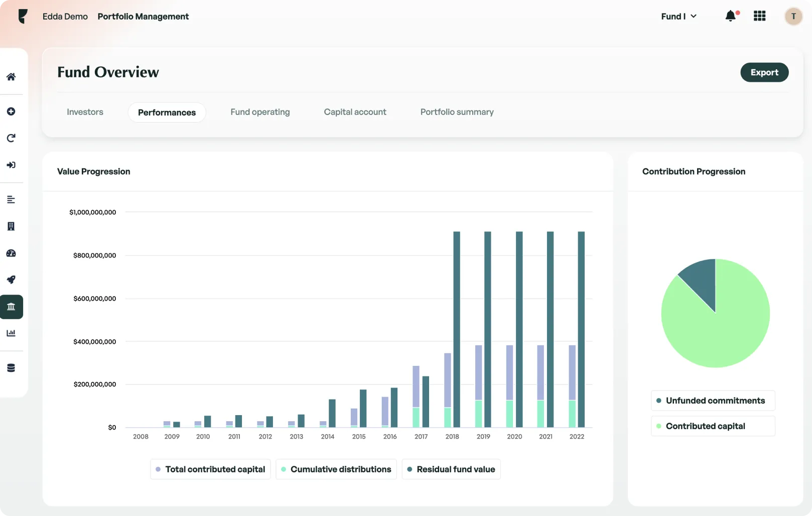Click the Add (plus) icon in sidebar
The width and height of the screenshot is (812, 516).
[11, 111]
